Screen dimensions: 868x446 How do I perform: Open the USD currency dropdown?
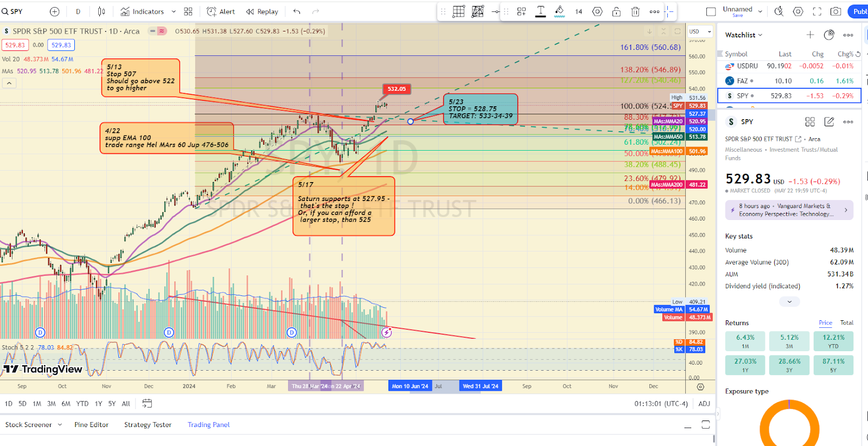click(700, 31)
